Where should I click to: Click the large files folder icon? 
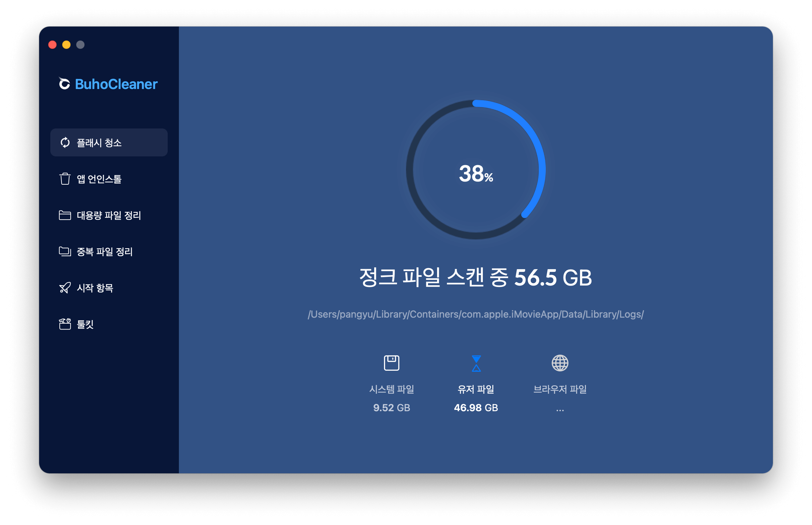click(65, 215)
